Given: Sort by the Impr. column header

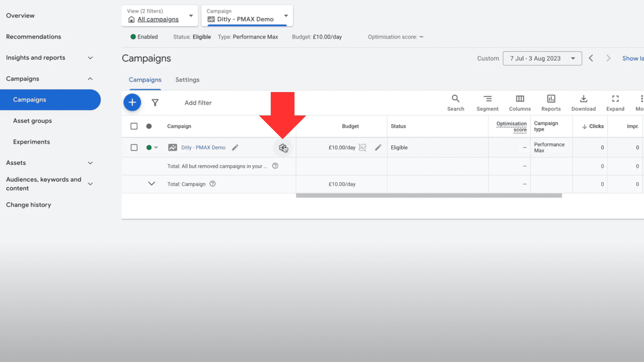Looking at the screenshot, I should point(633,126).
